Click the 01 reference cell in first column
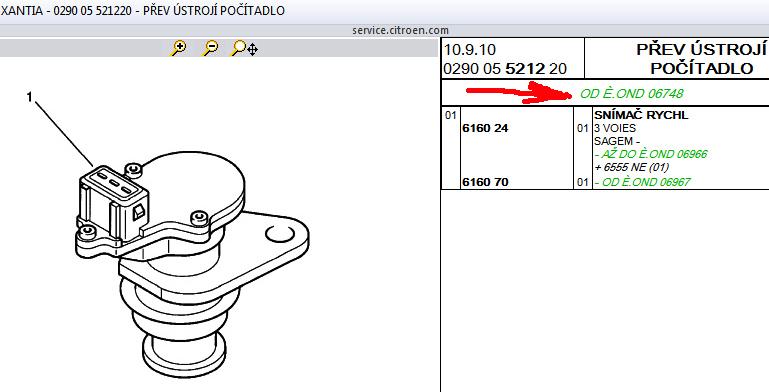 pyautogui.click(x=450, y=116)
